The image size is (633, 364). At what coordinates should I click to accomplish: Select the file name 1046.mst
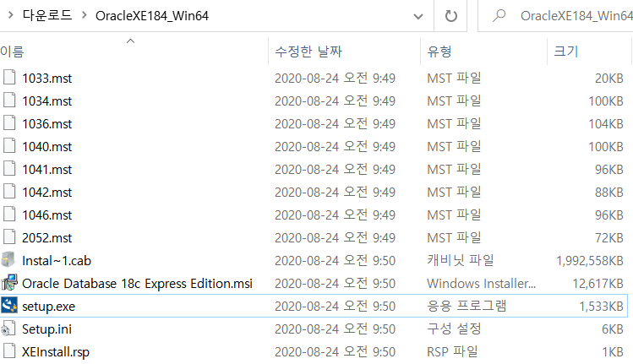coord(46,215)
